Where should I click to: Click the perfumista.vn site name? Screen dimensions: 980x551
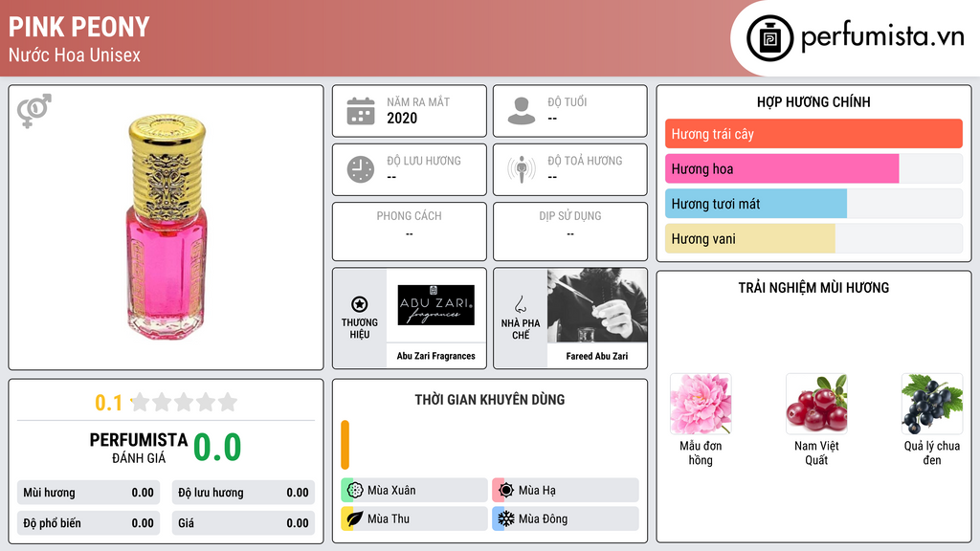882,37
